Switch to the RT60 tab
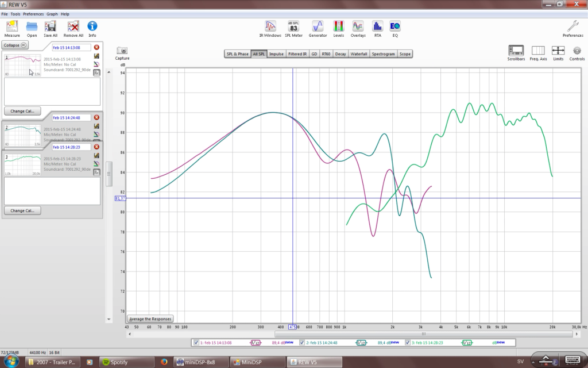Viewport: 588px width, 368px height. coord(326,53)
